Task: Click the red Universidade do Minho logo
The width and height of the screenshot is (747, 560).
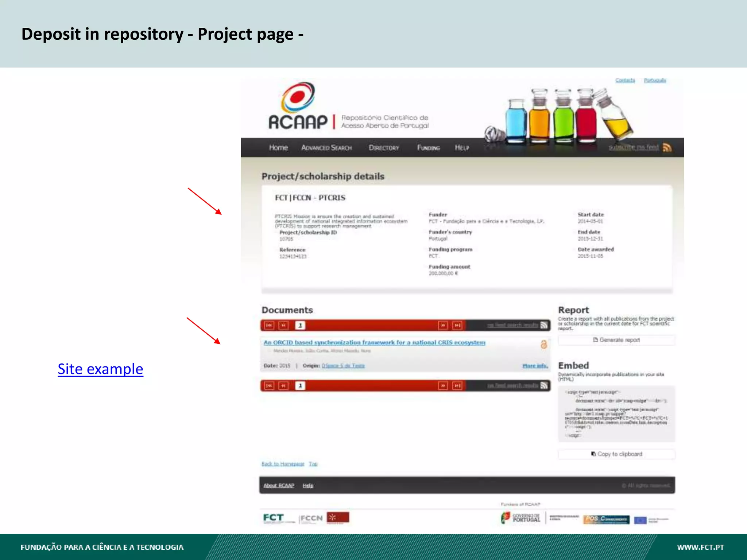Action: (x=338, y=518)
